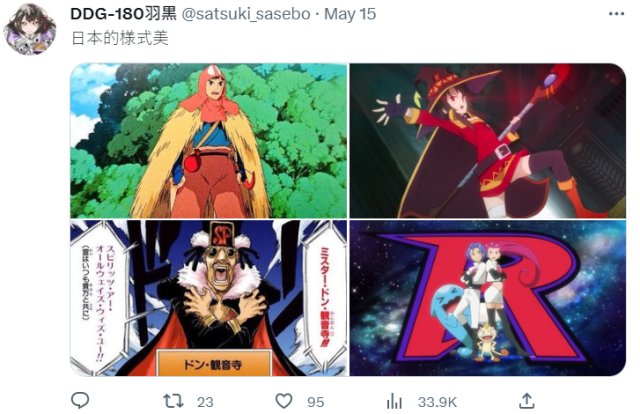The image size is (640, 414).
Task: Click the like count 95
Action: point(316,402)
